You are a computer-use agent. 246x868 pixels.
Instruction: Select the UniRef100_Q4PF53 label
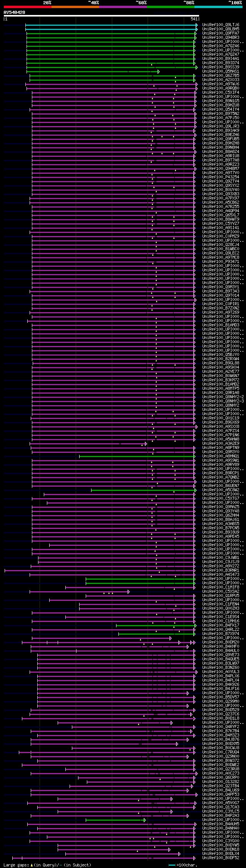tap(221, 794)
